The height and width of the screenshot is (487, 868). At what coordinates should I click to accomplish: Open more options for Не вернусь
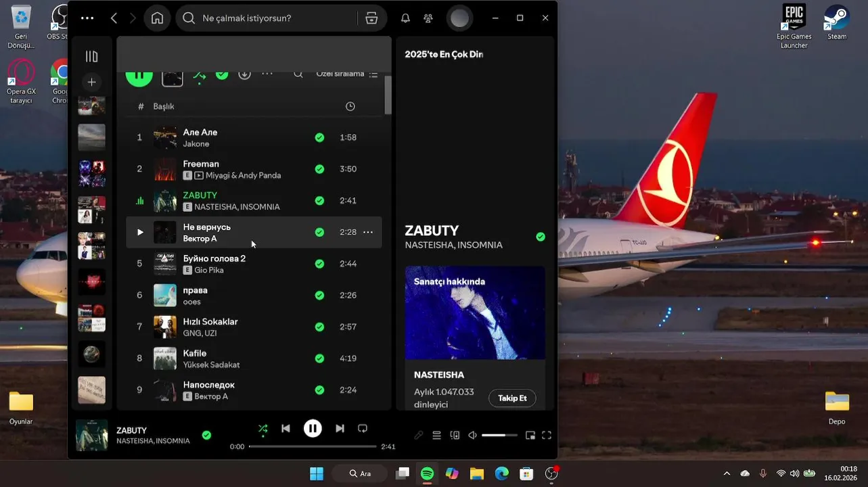pyautogui.click(x=368, y=232)
